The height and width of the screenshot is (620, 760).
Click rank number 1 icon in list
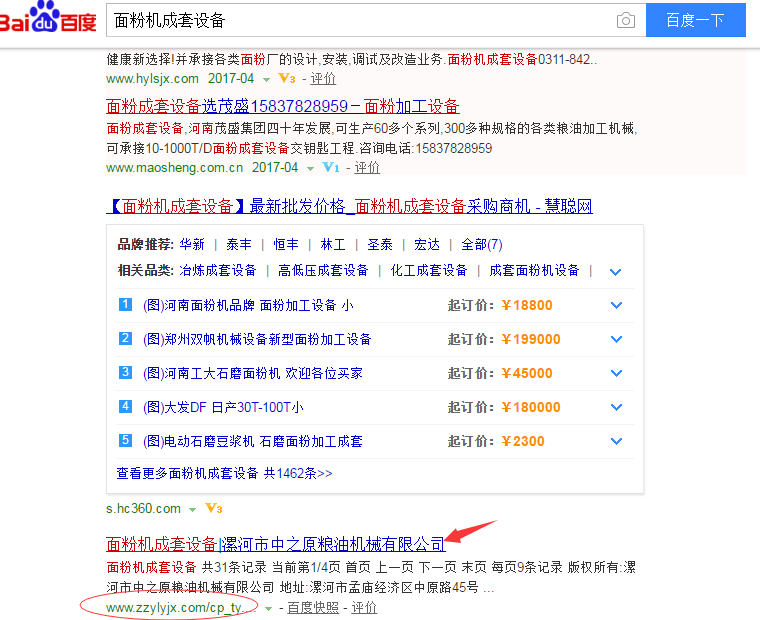(x=125, y=304)
